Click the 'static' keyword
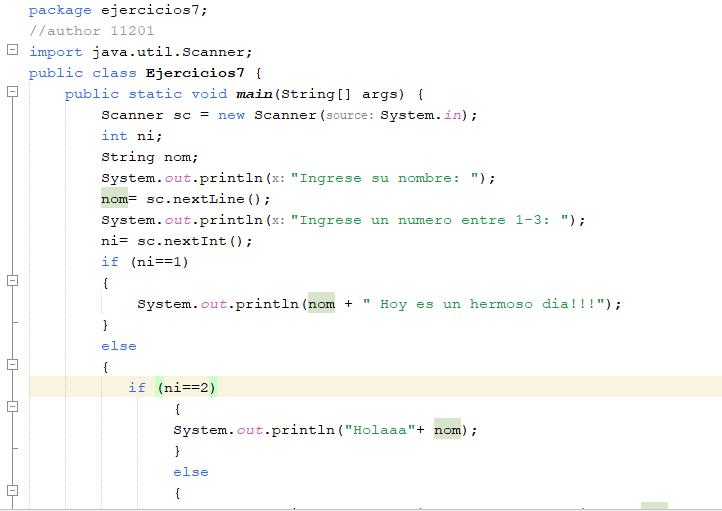The image size is (722, 511). tap(155, 94)
